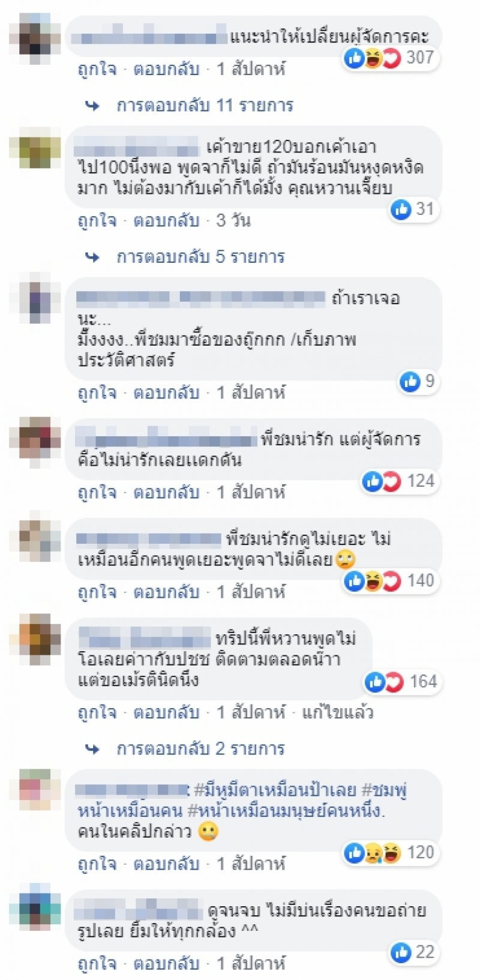Click ถูกใจ under the first comment
The image size is (480, 980).
click(97, 69)
